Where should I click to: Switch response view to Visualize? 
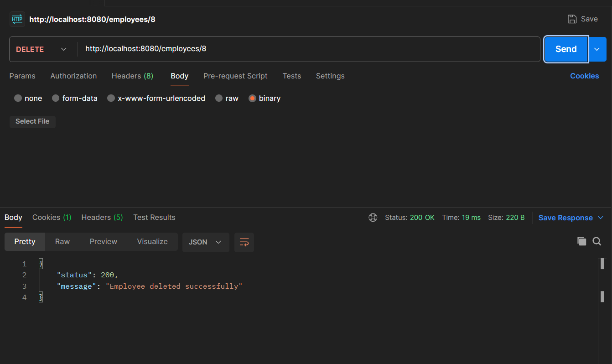pyautogui.click(x=152, y=242)
